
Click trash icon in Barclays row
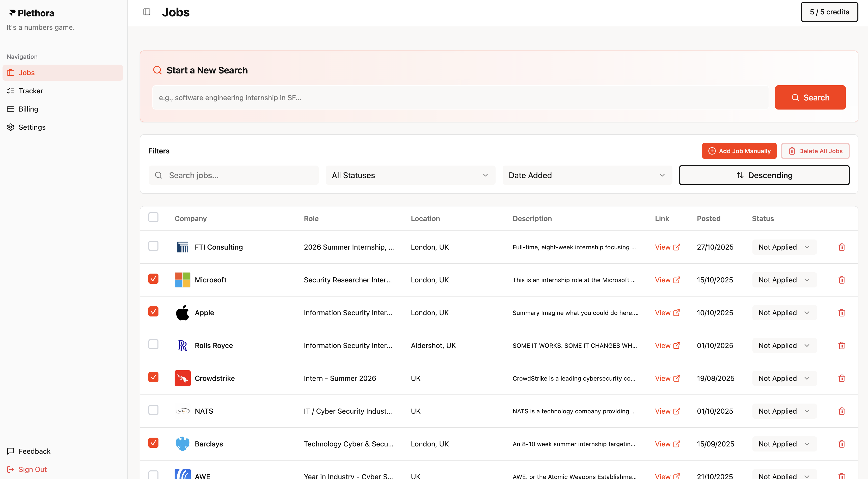tap(842, 444)
